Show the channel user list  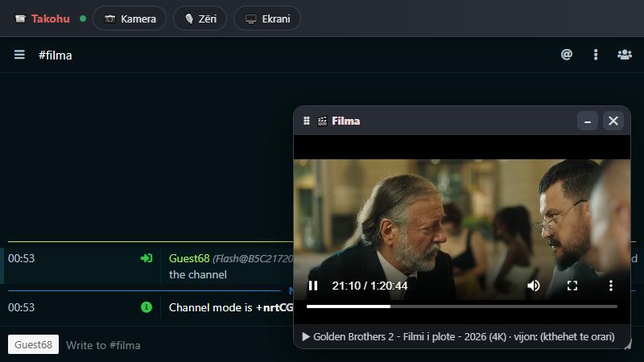tap(625, 55)
